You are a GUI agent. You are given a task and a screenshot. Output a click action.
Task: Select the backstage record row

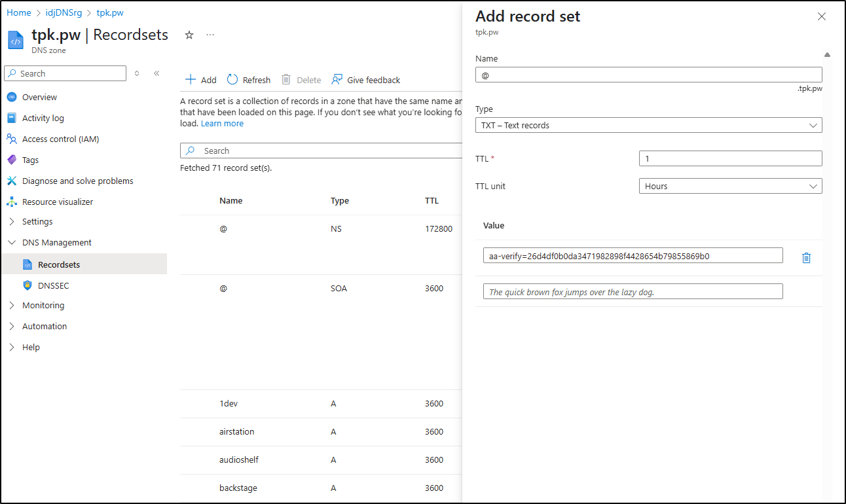pyautogui.click(x=322, y=488)
